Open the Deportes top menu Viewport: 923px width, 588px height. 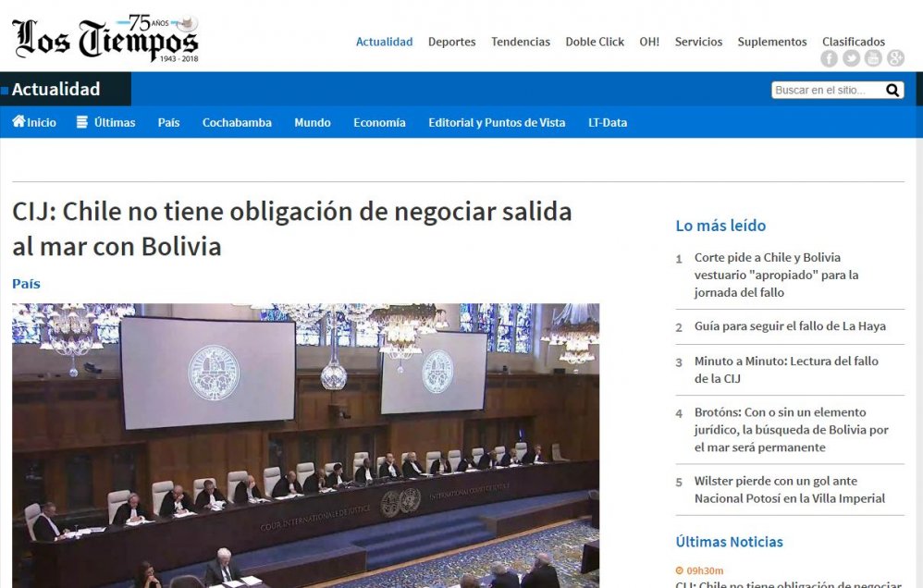(451, 42)
